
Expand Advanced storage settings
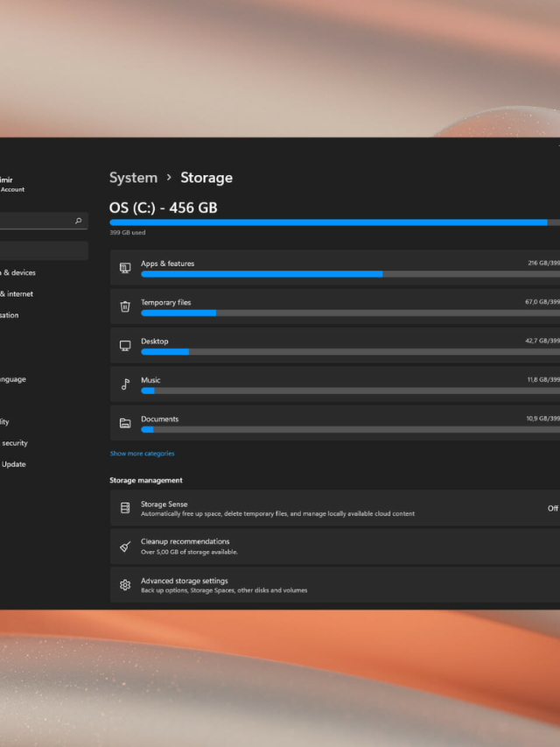point(335,585)
